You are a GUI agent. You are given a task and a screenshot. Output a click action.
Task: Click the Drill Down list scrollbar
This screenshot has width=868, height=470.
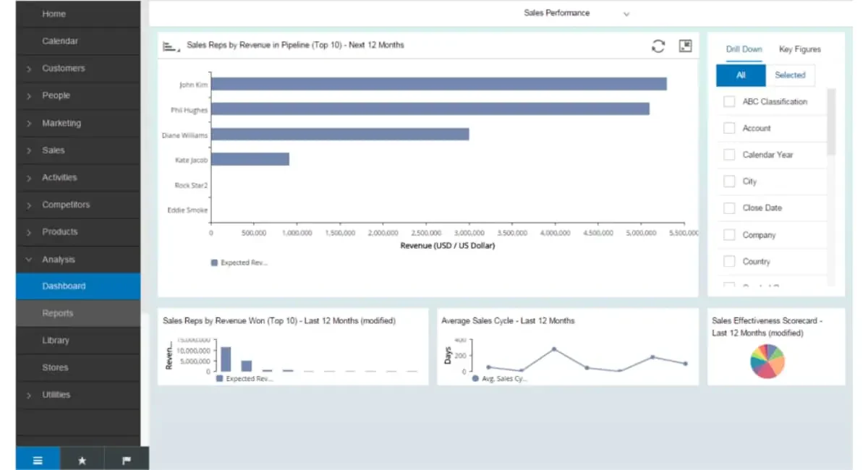click(x=831, y=121)
